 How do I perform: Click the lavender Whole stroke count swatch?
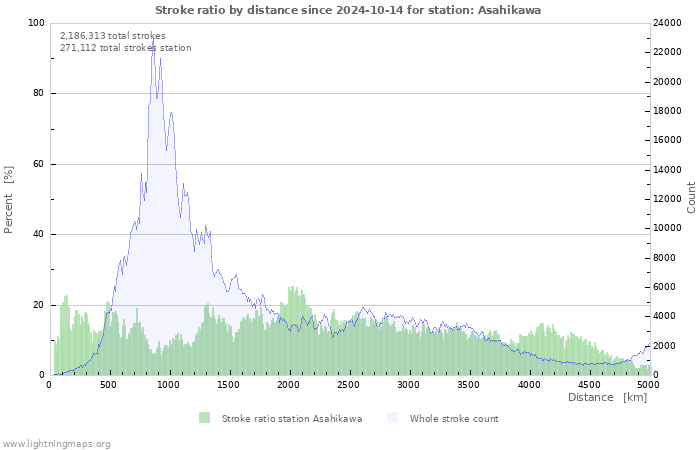tap(392, 418)
